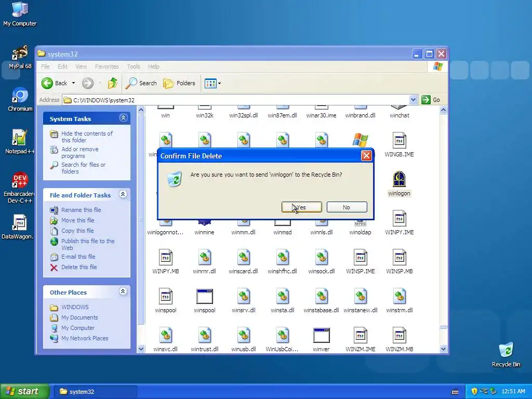Open the Back history dropdown arrow
Screen dimensions: 532x399
(x=73, y=83)
